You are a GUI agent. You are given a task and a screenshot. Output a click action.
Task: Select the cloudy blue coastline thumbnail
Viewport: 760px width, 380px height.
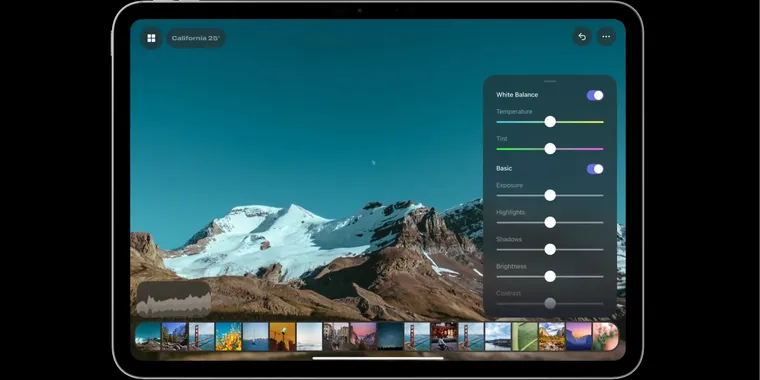click(498, 336)
